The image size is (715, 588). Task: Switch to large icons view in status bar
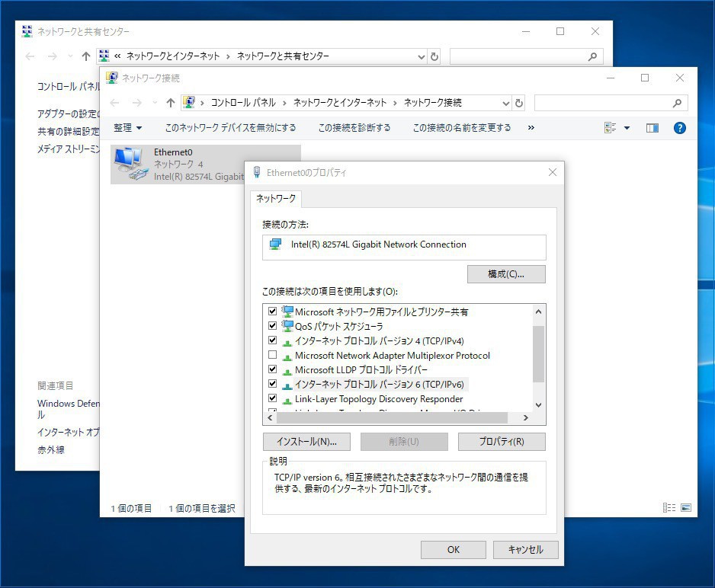(685, 508)
